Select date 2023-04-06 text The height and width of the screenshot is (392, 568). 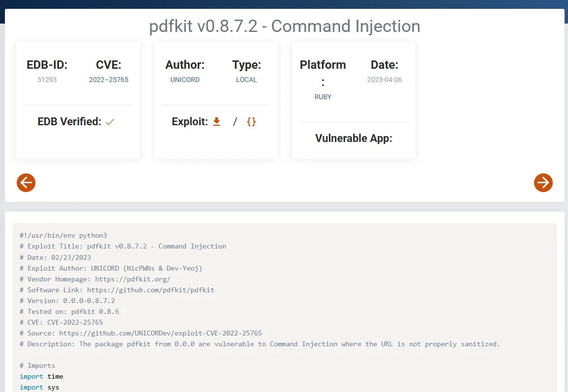[x=385, y=80]
